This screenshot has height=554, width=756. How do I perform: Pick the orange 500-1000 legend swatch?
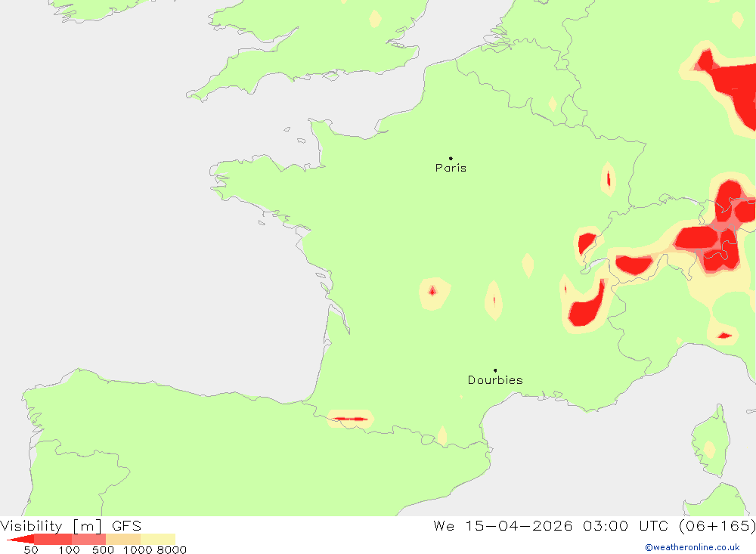(x=123, y=539)
